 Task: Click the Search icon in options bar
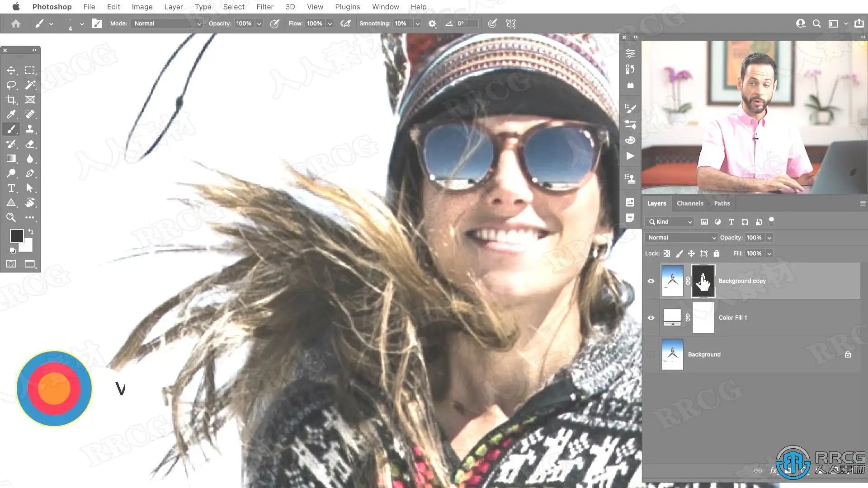(816, 23)
